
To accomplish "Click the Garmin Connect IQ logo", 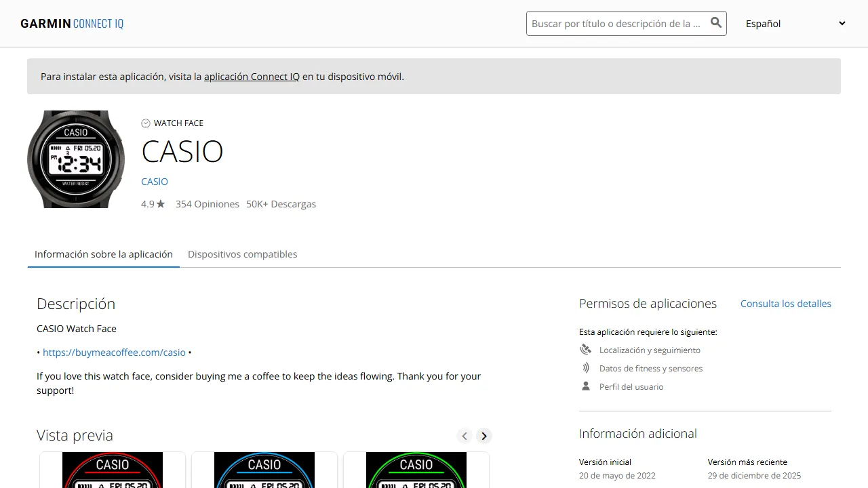I will [72, 24].
